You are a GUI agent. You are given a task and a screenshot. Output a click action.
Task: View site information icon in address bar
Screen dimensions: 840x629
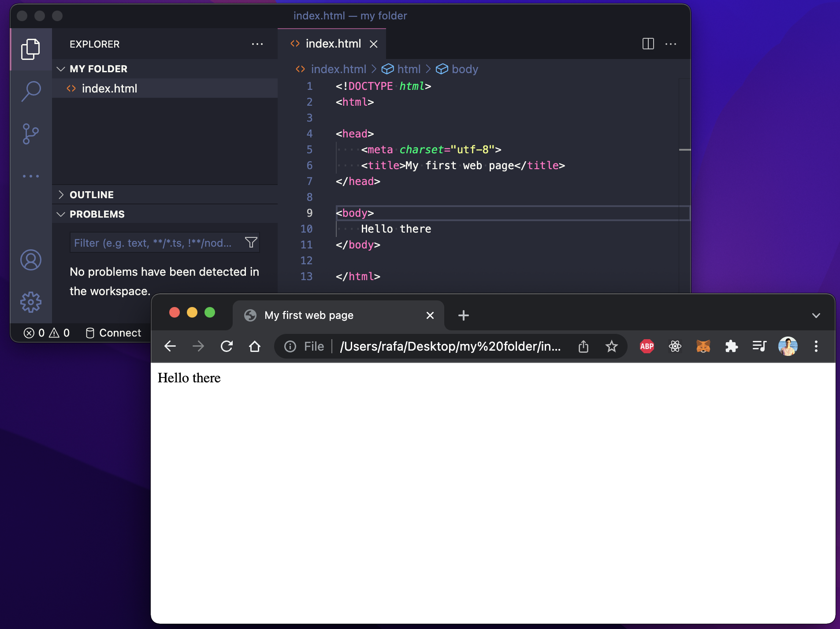pos(290,347)
